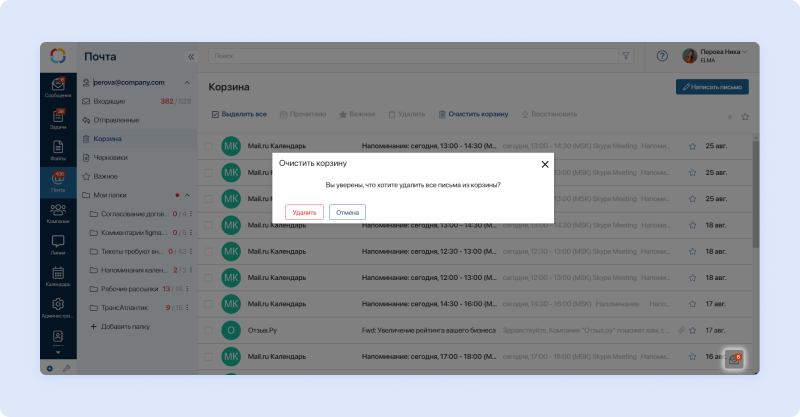Viewport: 800px width, 417px height.
Task: Click the help question mark icon
Action: pos(662,56)
